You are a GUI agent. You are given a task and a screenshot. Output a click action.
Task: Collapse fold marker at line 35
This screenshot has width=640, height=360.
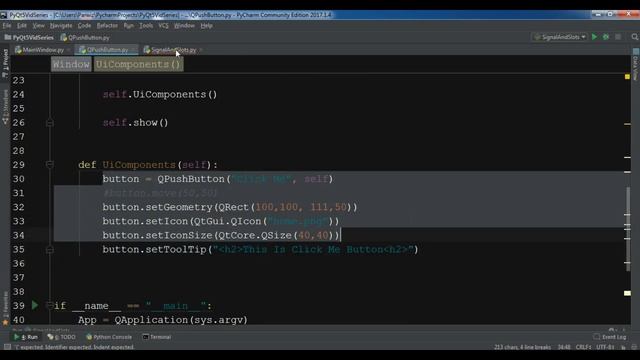(50, 249)
